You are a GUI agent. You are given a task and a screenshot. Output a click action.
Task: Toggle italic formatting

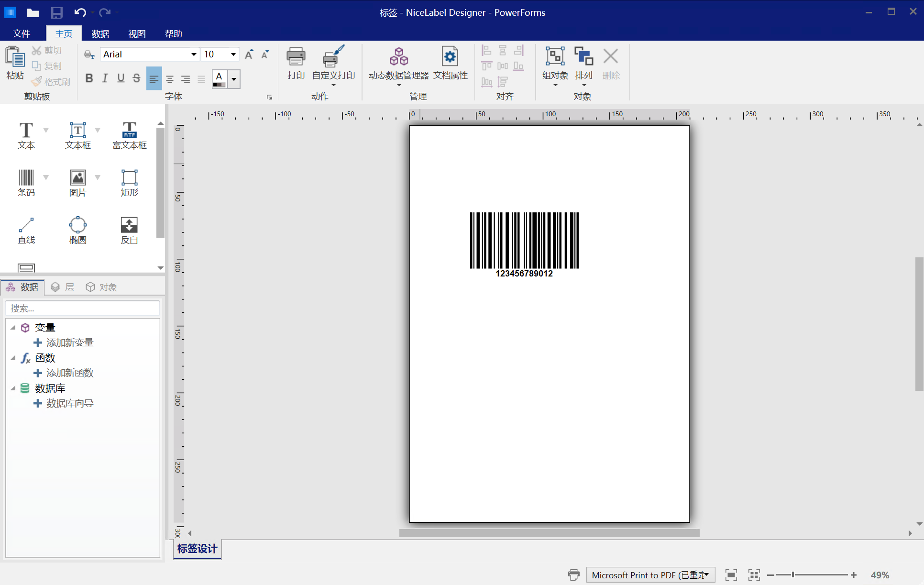click(105, 78)
